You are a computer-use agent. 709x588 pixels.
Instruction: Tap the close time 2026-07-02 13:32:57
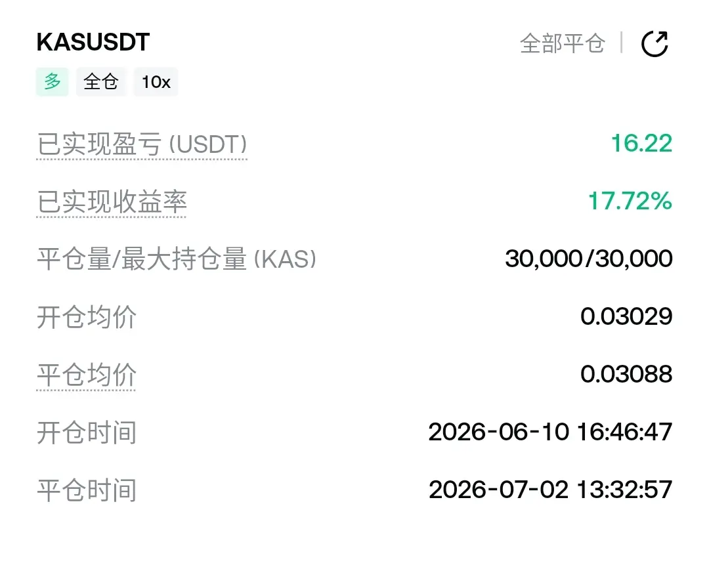(550, 490)
